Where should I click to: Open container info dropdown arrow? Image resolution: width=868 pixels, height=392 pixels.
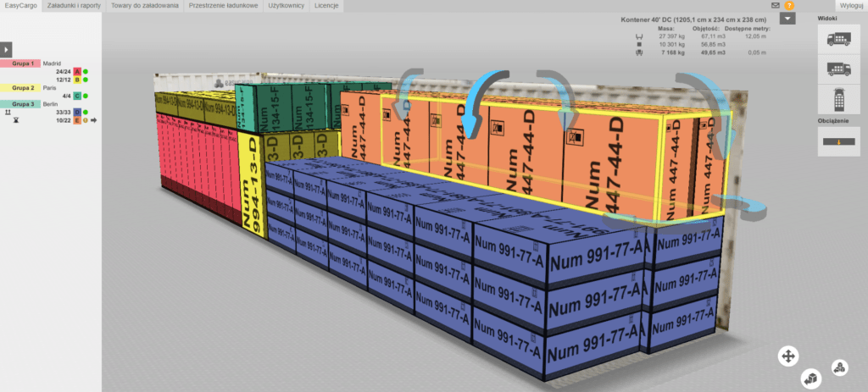[787, 19]
